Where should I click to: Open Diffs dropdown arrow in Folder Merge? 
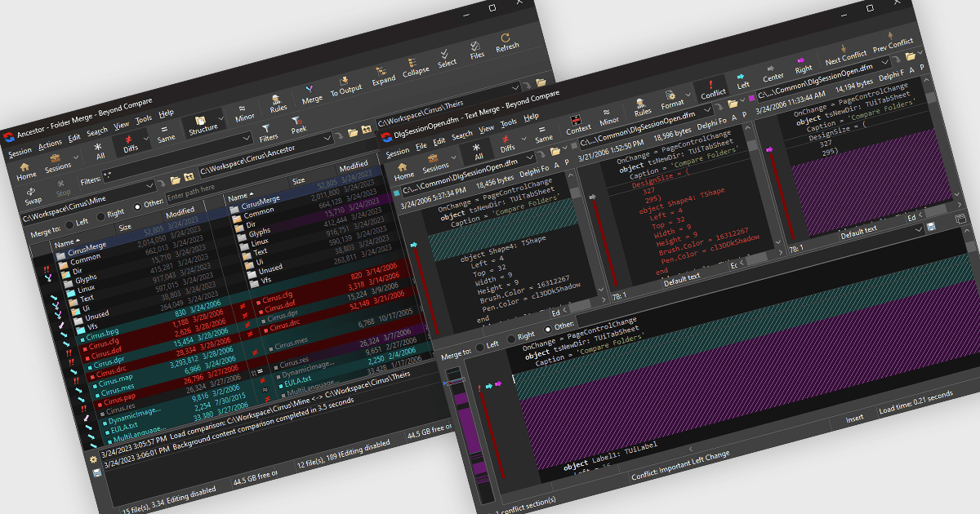[x=145, y=137]
